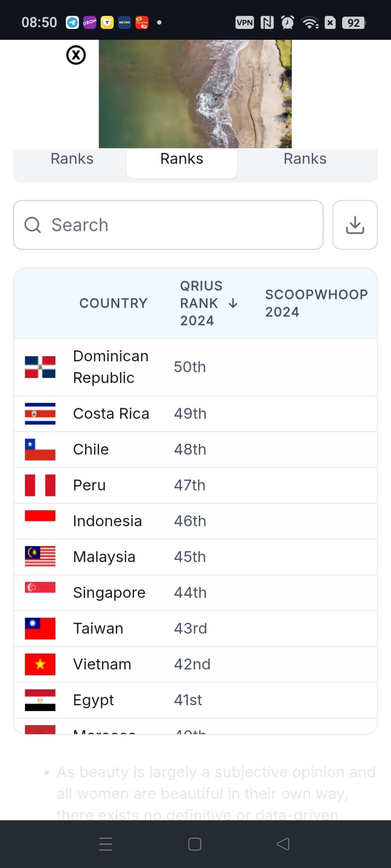This screenshot has width=391, height=868.
Task: Select the middle active Ranks tab
Action: pos(181,162)
